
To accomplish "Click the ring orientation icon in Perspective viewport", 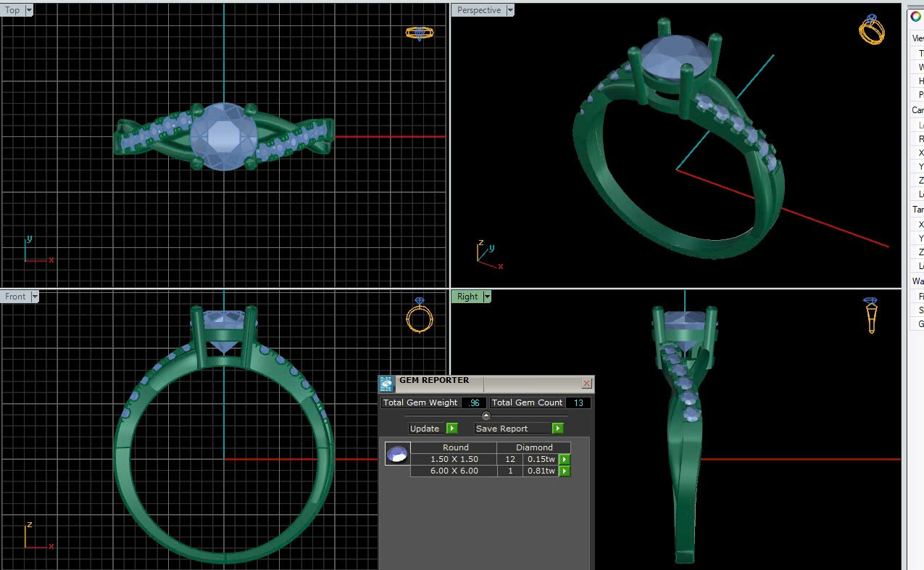I will click(x=872, y=30).
